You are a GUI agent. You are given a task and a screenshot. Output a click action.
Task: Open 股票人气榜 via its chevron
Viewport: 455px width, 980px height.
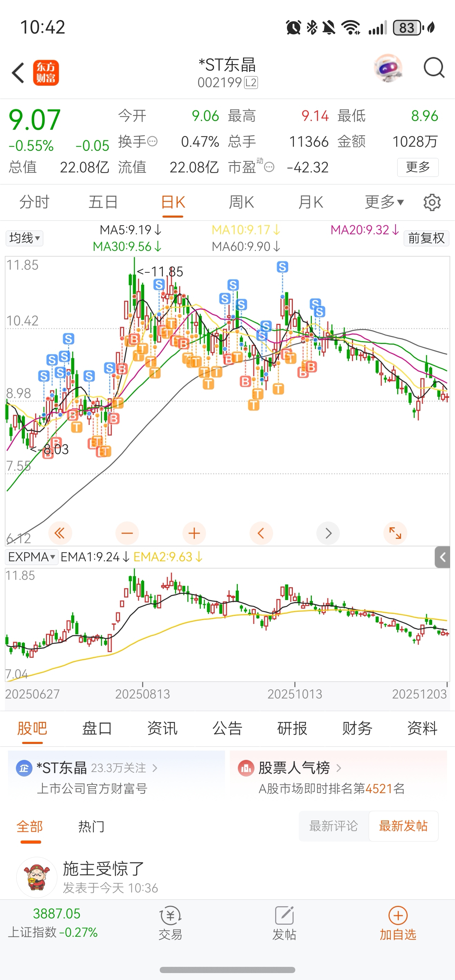(x=339, y=768)
